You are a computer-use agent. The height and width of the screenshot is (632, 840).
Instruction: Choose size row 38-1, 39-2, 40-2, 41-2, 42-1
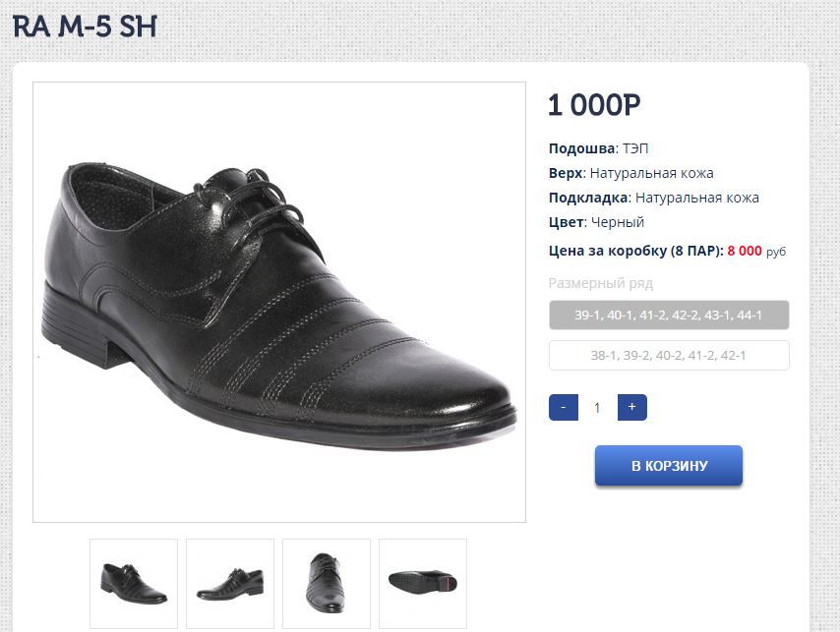pos(669,356)
